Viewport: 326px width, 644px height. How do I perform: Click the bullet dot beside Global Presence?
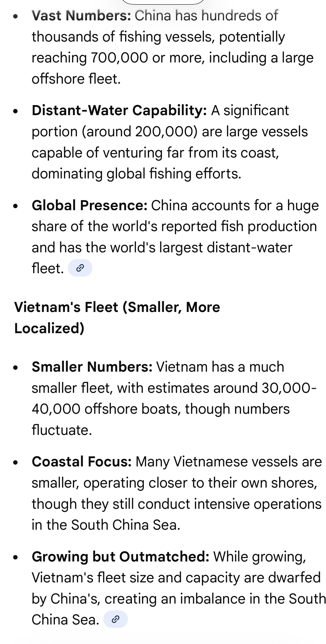click(16, 206)
